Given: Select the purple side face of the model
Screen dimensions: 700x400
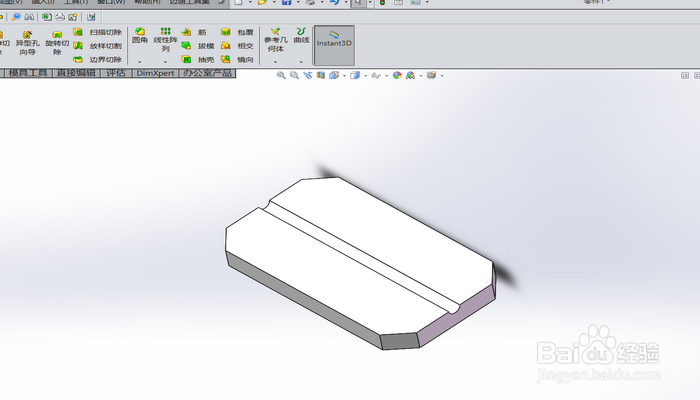Looking at the screenshot, I should (458, 315).
